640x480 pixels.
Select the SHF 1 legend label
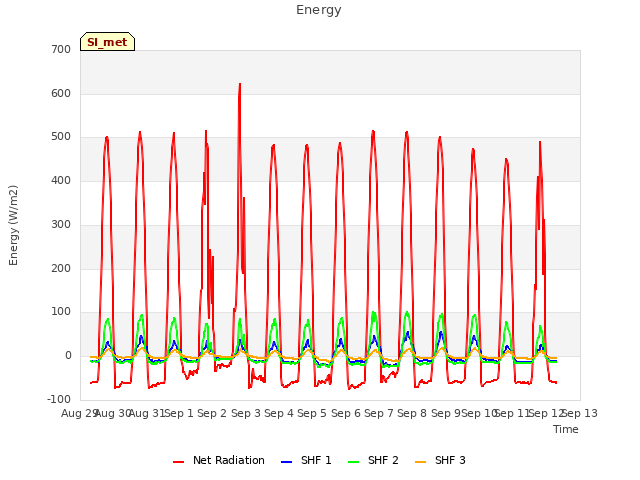point(316,460)
